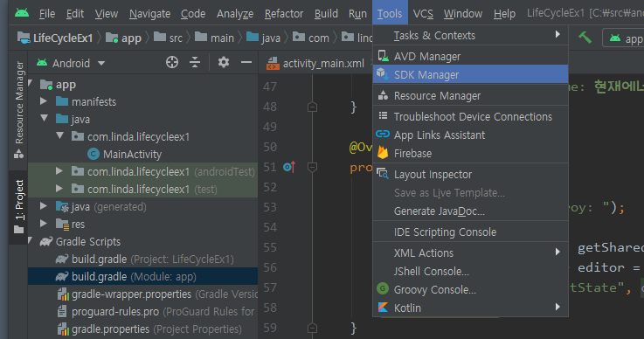
Task: Select gradle-wrapper.properties file
Action: [x=156, y=294]
